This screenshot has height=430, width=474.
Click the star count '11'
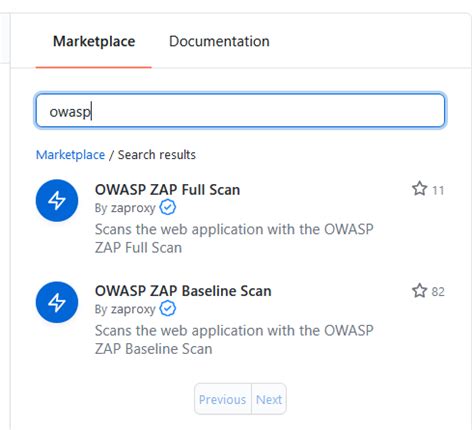click(x=438, y=190)
